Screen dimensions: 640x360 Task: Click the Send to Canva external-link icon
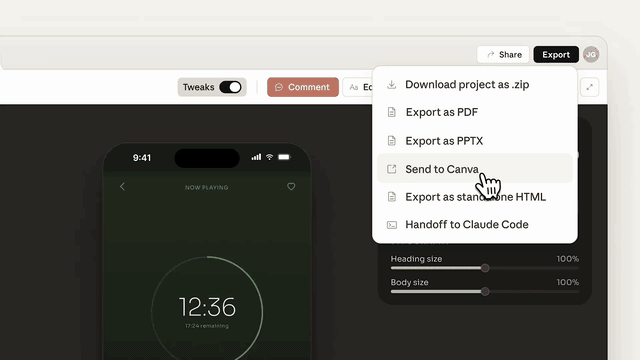[x=391, y=169]
